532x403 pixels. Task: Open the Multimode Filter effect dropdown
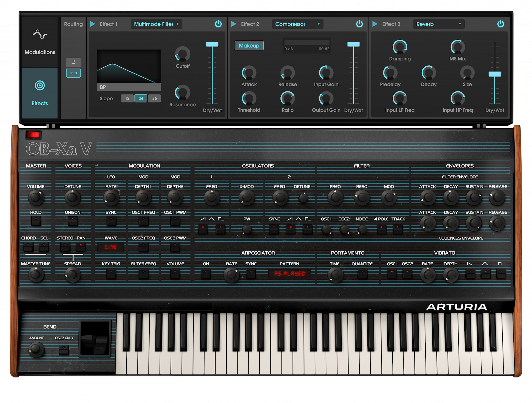156,24
